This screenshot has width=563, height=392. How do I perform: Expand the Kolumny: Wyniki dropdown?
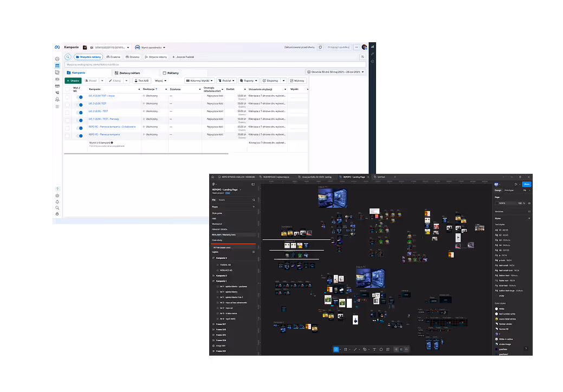(200, 81)
